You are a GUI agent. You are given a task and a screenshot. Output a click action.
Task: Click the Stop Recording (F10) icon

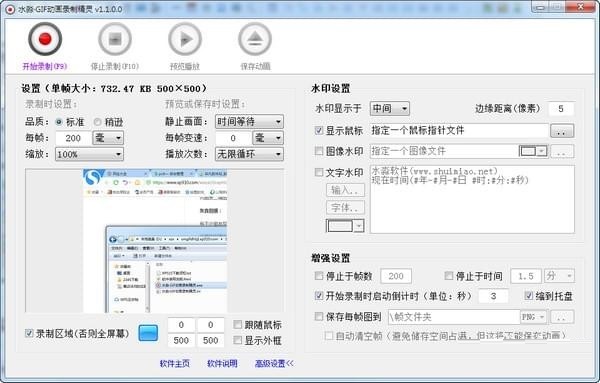(115, 39)
